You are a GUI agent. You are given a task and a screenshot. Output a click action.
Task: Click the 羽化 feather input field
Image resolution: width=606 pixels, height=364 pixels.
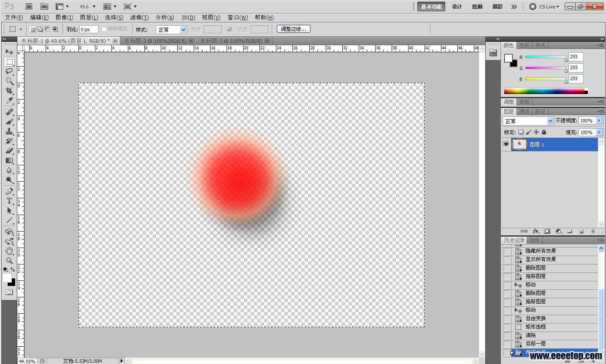pyautogui.click(x=89, y=29)
